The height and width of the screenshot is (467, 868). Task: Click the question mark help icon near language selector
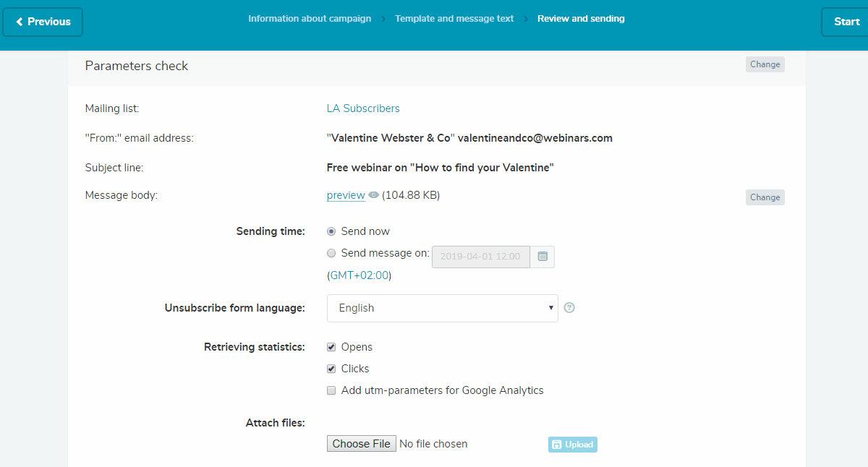coord(569,307)
